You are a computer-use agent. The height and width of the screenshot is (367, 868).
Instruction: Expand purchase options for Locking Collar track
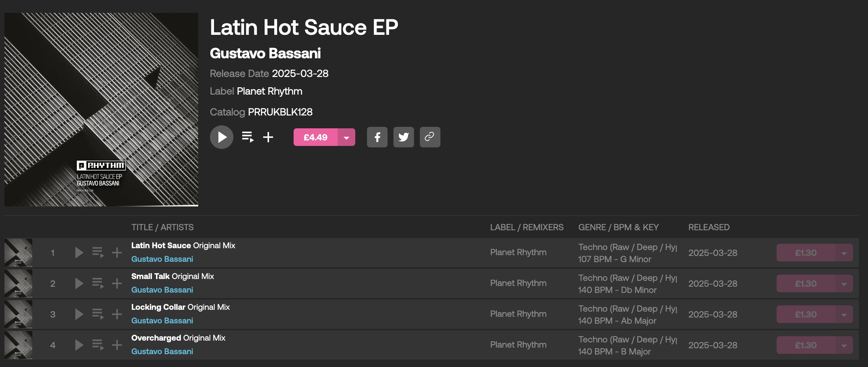(x=844, y=314)
